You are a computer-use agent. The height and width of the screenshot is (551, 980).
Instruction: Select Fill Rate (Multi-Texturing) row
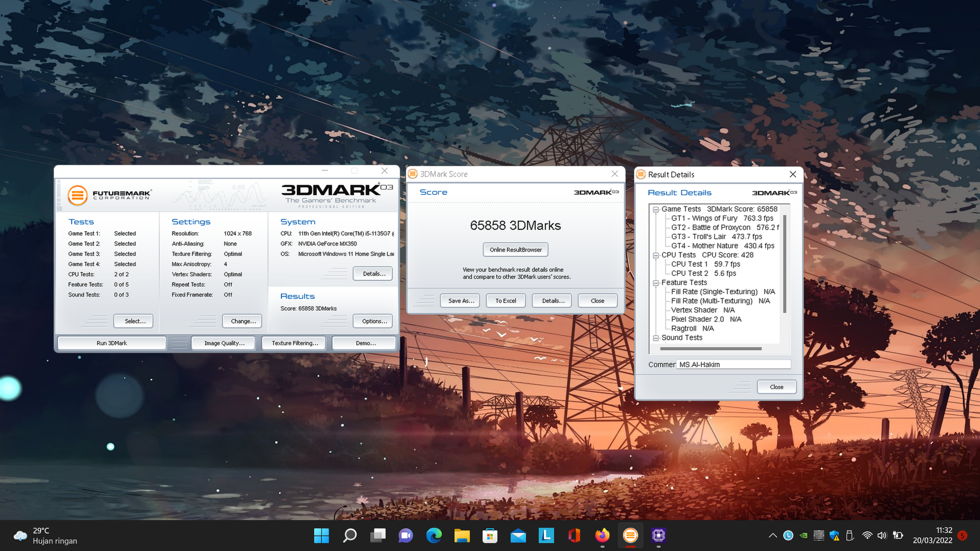pos(720,301)
